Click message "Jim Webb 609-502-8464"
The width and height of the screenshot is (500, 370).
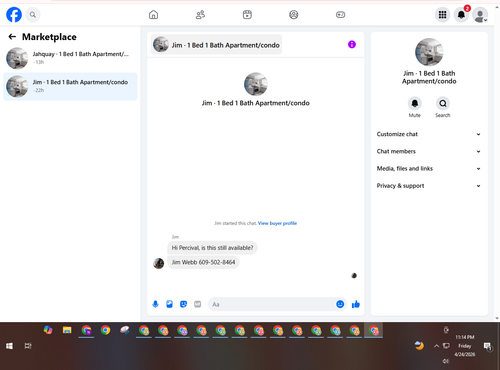click(203, 262)
